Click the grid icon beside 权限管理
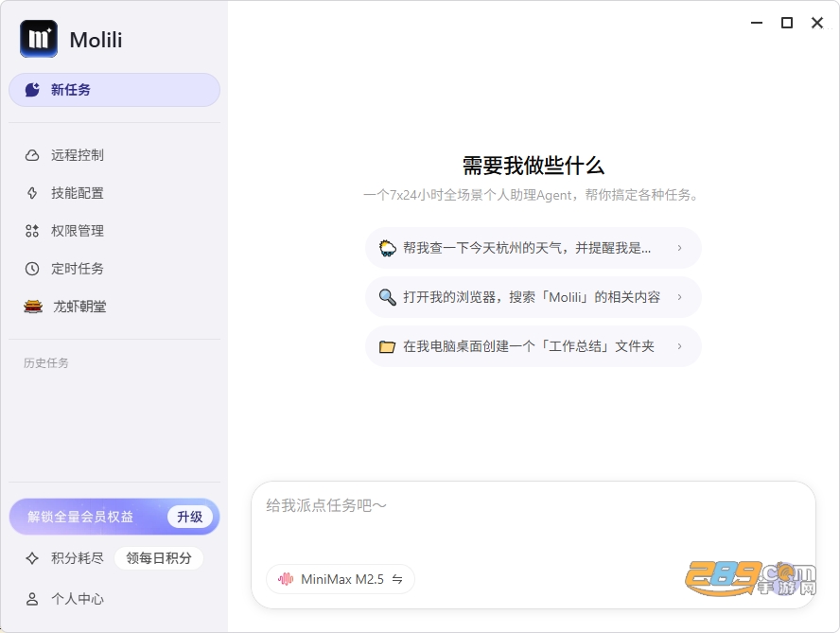Image resolution: width=840 pixels, height=633 pixels. tap(32, 231)
